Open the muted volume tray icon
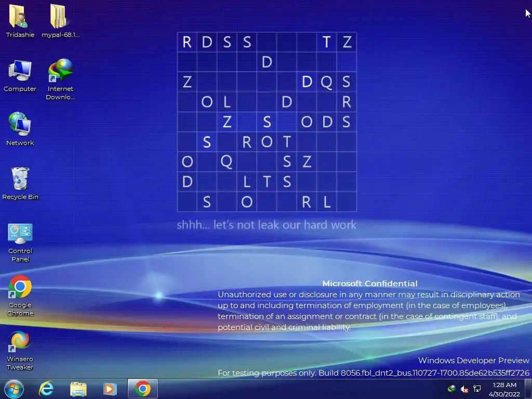532x399 pixels. pos(464,389)
